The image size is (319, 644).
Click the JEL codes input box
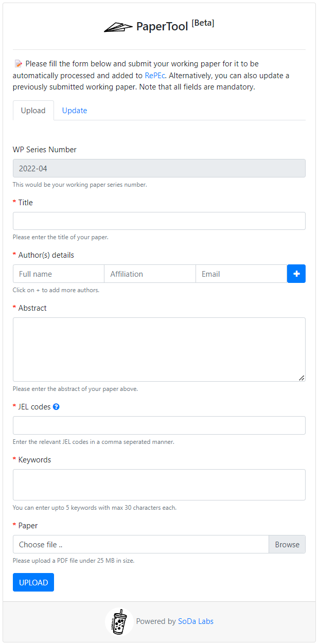click(x=159, y=425)
